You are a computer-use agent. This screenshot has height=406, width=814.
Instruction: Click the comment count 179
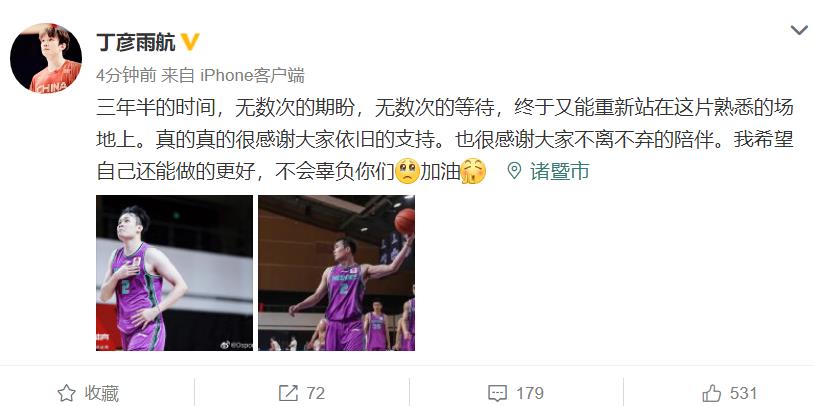coord(530,393)
